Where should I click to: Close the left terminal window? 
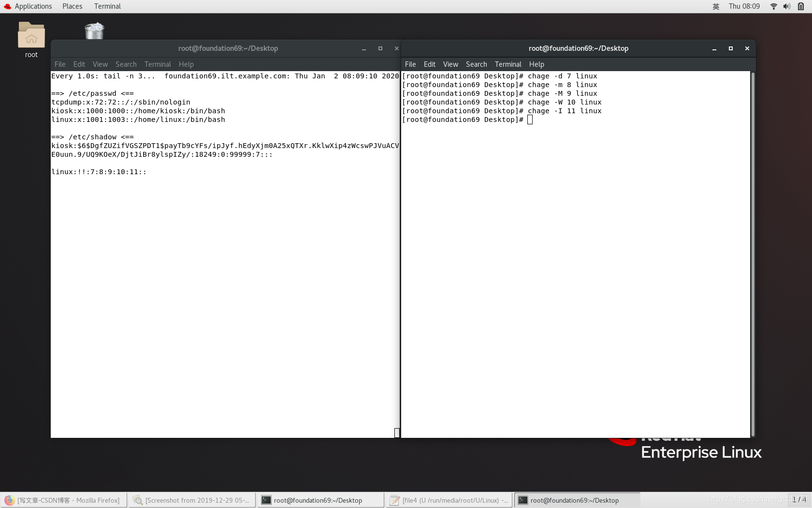point(396,48)
